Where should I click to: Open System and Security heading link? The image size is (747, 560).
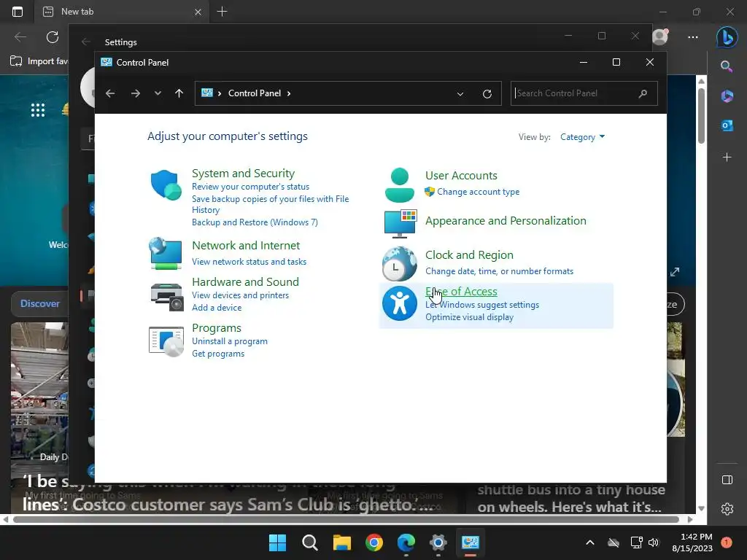pos(243,174)
